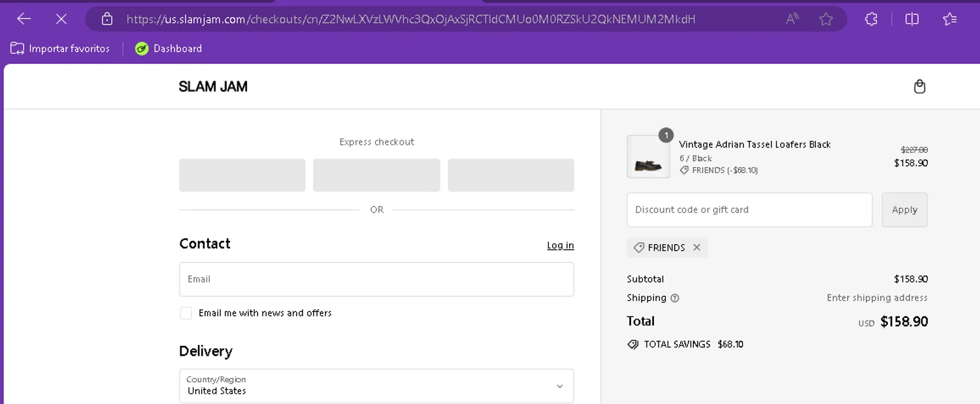Click shipping info help icon
The image size is (980, 404).
point(675,298)
